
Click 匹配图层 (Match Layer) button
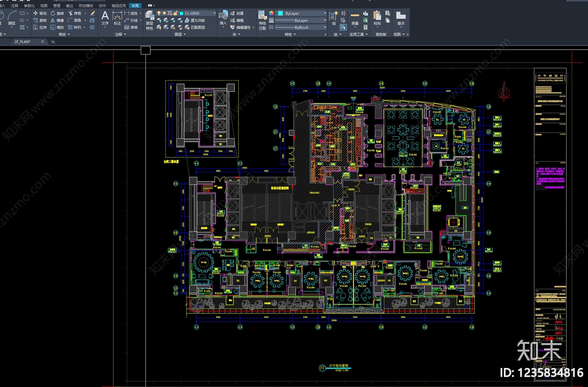pos(195,27)
